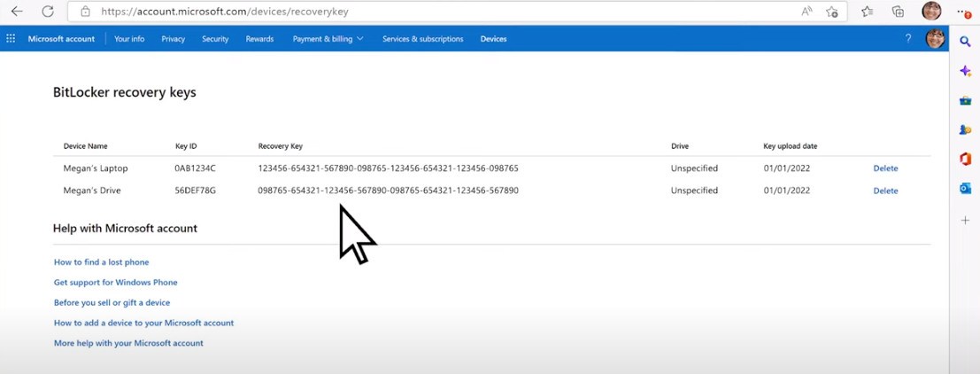Screen dimensions: 980x374
Task: Reload the page with the refresh icon
Action: pos(47,12)
